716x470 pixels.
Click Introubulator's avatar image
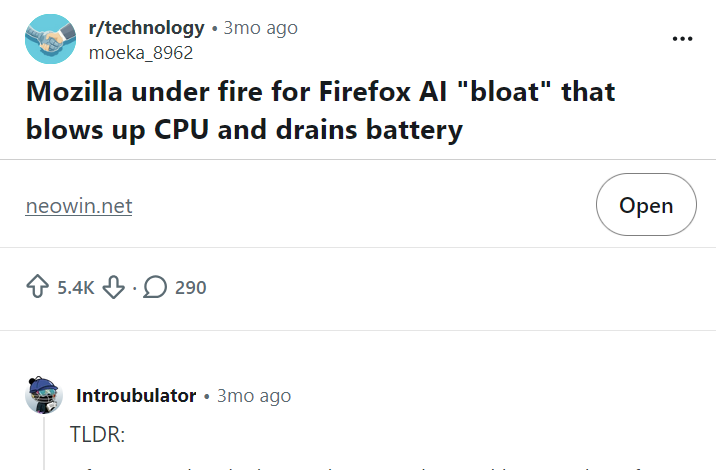click(45, 396)
